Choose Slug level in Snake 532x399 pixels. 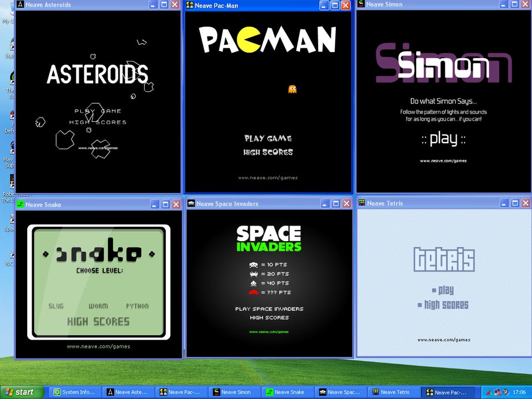tap(56, 306)
